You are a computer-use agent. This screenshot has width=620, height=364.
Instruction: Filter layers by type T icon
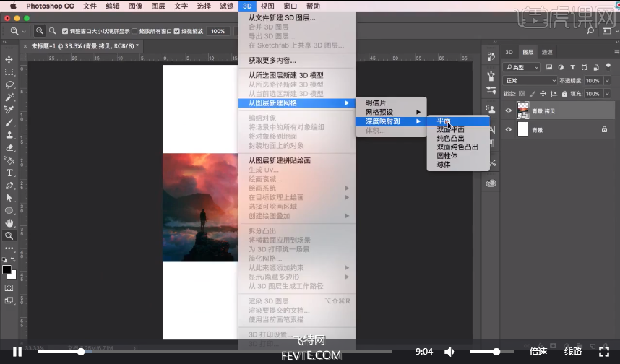tap(572, 67)
